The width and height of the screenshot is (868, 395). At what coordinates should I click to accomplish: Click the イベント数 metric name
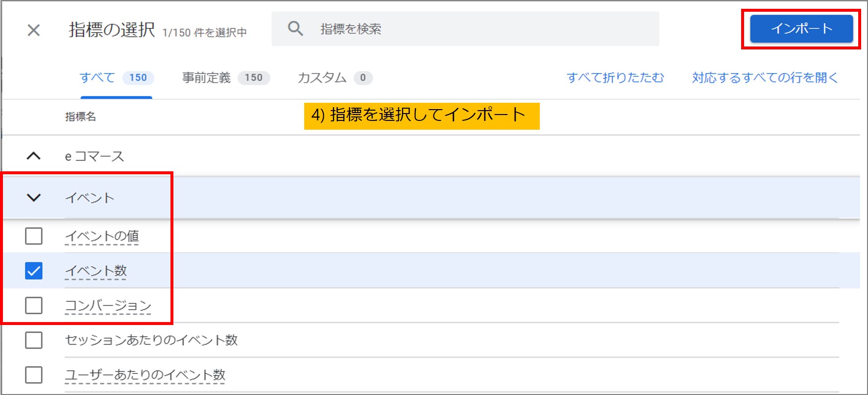96,271
